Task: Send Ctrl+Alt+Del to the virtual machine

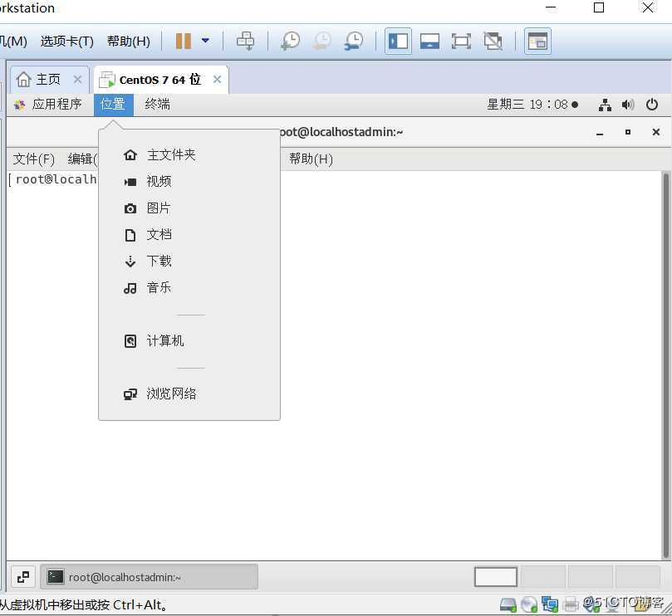Action: pos(246,42)
